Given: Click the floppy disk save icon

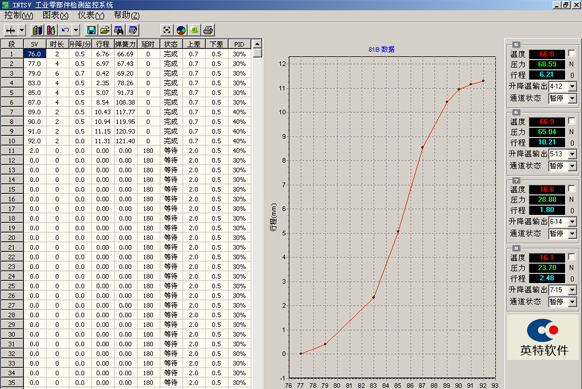Looking at the screenshot, I should 91,30.
